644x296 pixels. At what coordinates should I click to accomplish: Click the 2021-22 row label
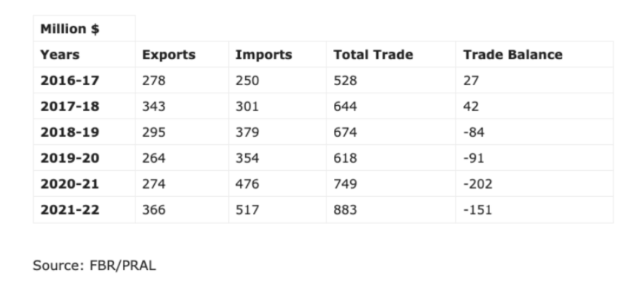tap(70, 209)
